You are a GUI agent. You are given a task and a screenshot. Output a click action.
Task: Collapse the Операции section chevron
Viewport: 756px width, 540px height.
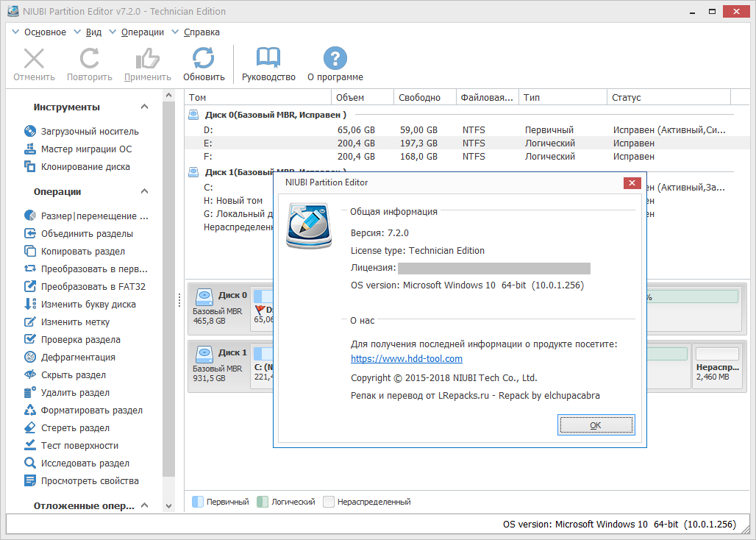(x=145, y=192)
